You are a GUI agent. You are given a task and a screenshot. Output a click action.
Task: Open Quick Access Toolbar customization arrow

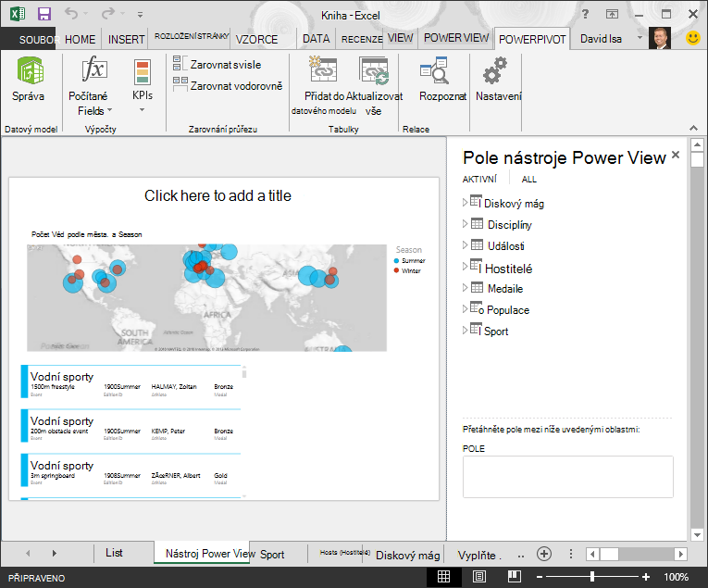tap(141, 15)
